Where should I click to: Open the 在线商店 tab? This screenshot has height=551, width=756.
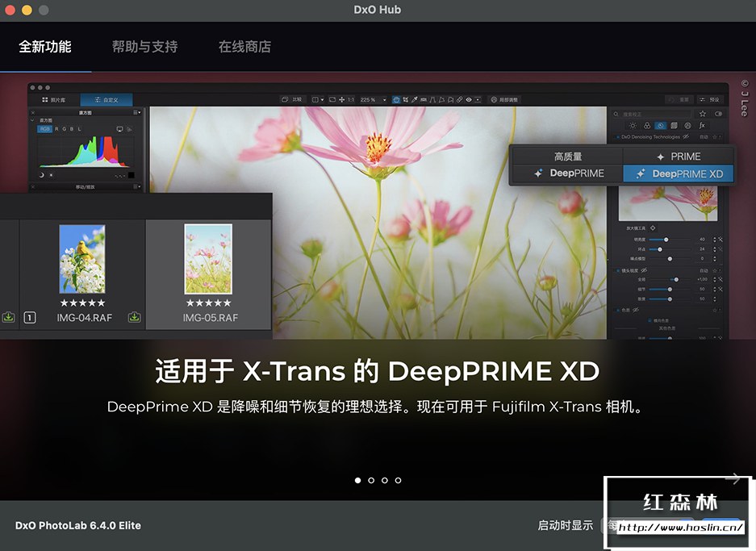point(244,47)
